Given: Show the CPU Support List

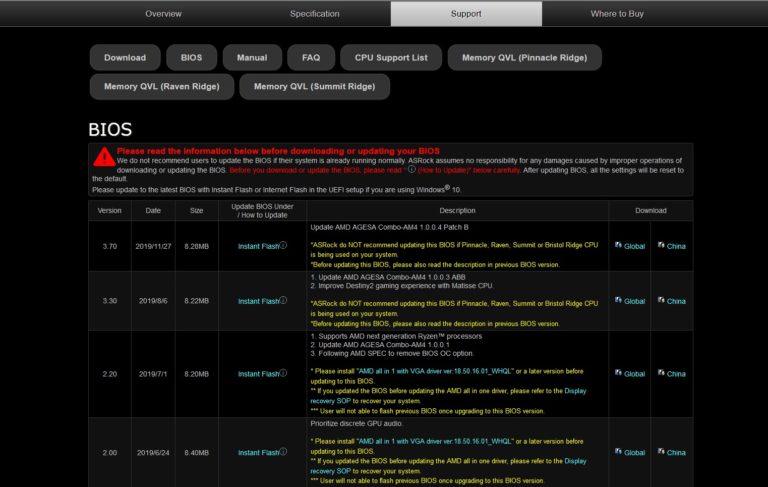Looking at the screenshot, I should (x=391, y=57).
